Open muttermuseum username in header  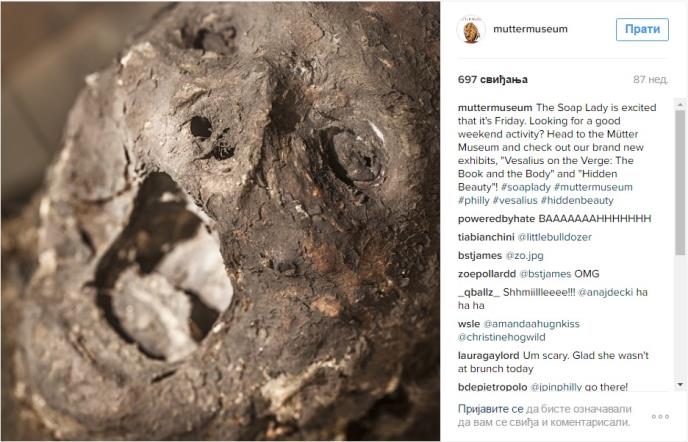click(x=530, y=29)
